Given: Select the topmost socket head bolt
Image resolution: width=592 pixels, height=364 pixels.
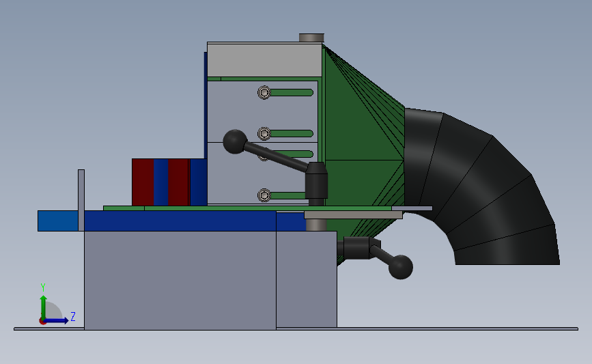Looking at the screenshot, I should tap(264, 92).
